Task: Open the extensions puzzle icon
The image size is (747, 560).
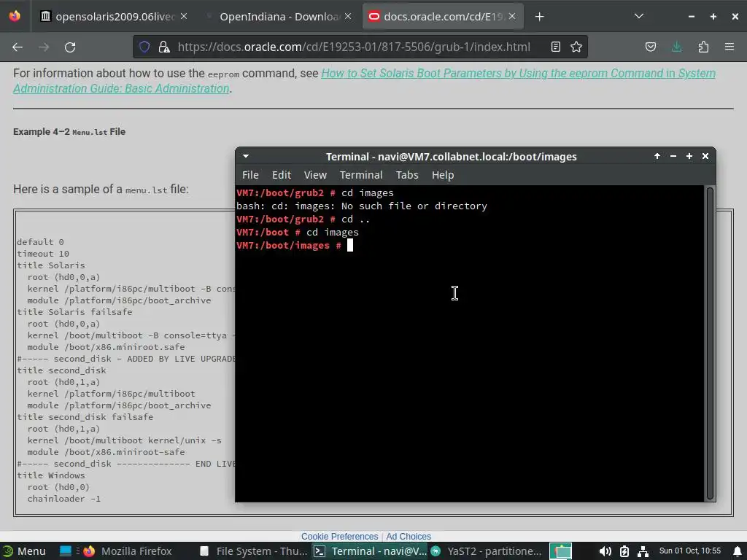Action: coord(703,47)
